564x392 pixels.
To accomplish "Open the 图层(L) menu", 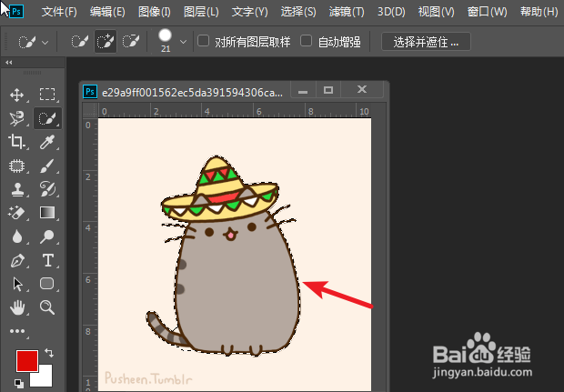I will (x=201, y=12).
